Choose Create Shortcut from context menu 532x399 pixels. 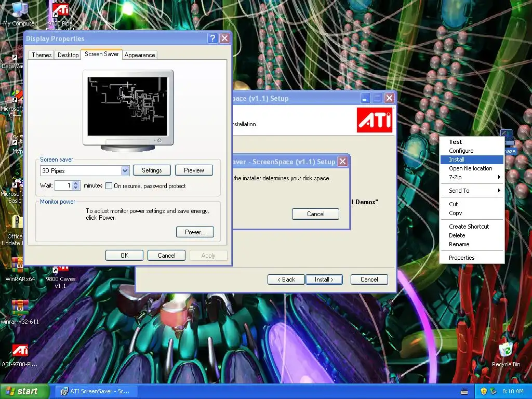[472, 227]
